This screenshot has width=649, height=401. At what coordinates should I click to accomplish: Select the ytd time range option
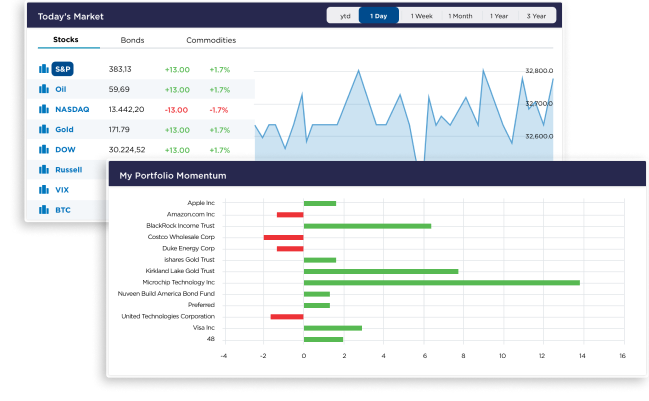tap(345, 16)
